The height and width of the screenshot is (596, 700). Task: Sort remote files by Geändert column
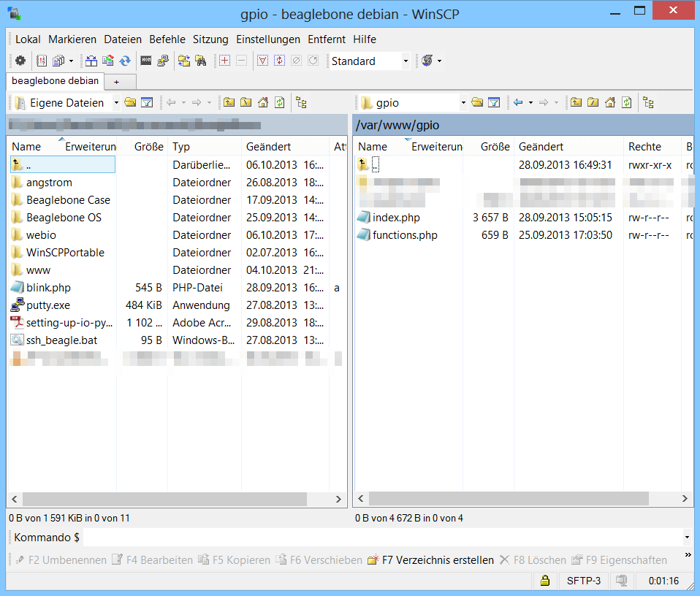click(x=568, y=146)
